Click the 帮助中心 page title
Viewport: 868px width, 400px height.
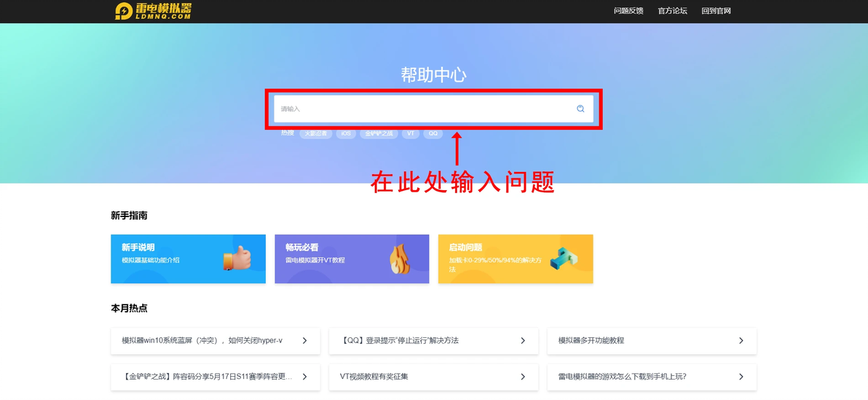433,75
